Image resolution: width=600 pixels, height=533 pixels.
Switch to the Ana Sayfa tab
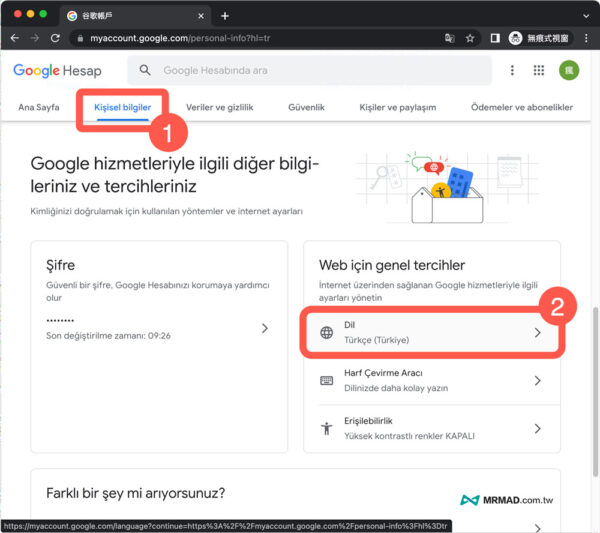tap(39, 108)
